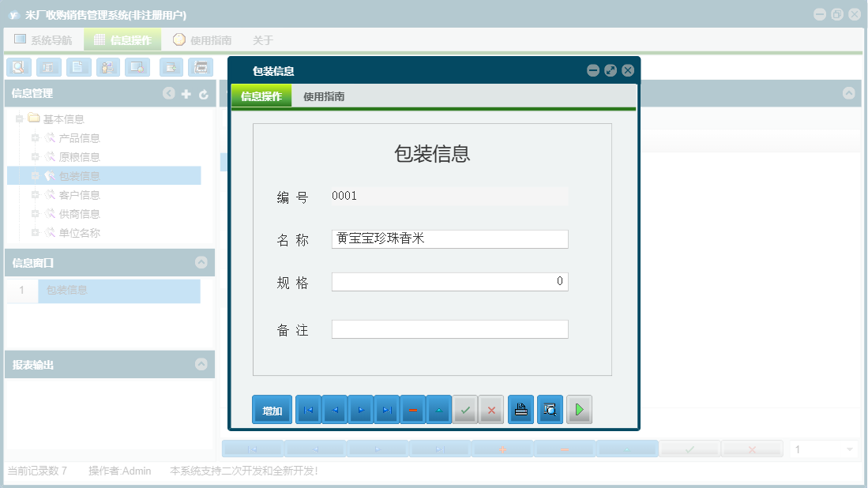Viewport: 868px width, 488px height.
Task: Open 使用指南 menu in main window
Action: click(x=202, y=39)
